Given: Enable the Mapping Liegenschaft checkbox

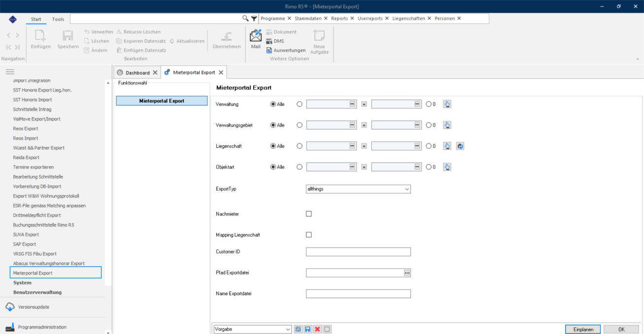Looking at the screenshot, I should (309, 234).
